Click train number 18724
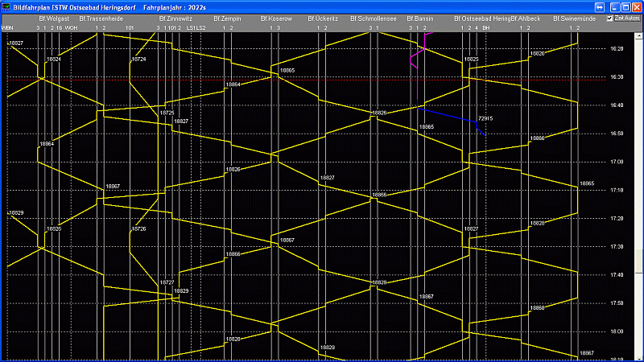This screenshot has width=644, height=362. click(x=138, y=59)
